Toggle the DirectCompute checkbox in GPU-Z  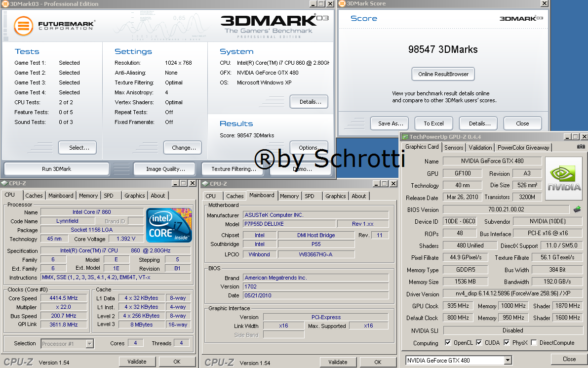534,342
